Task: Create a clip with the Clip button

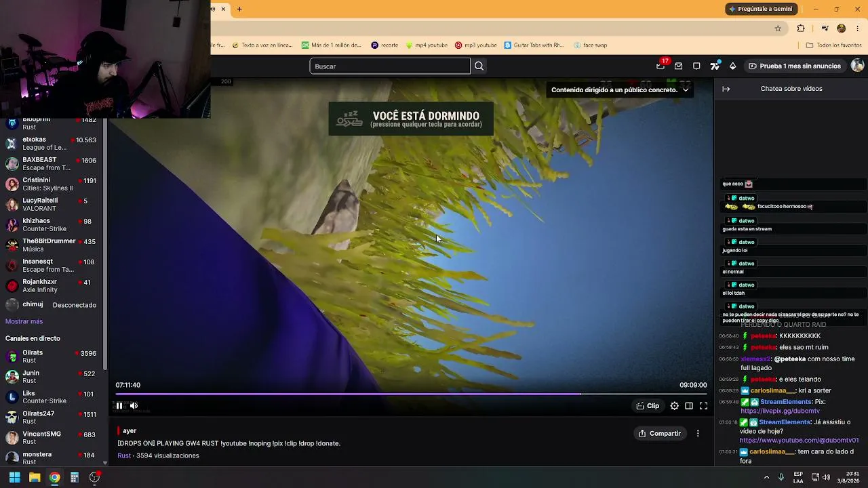Action: point(648,406)
